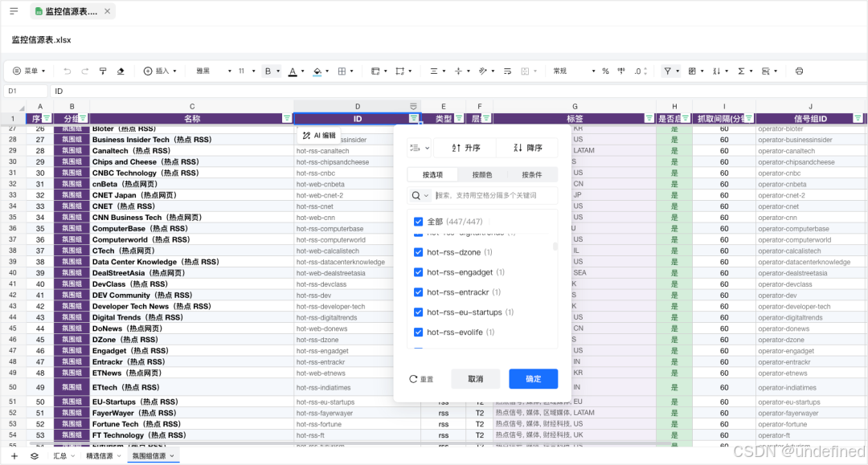868x465 pixels.
Task: Switch to 精选信源 sheet tab
Action: 103,456
